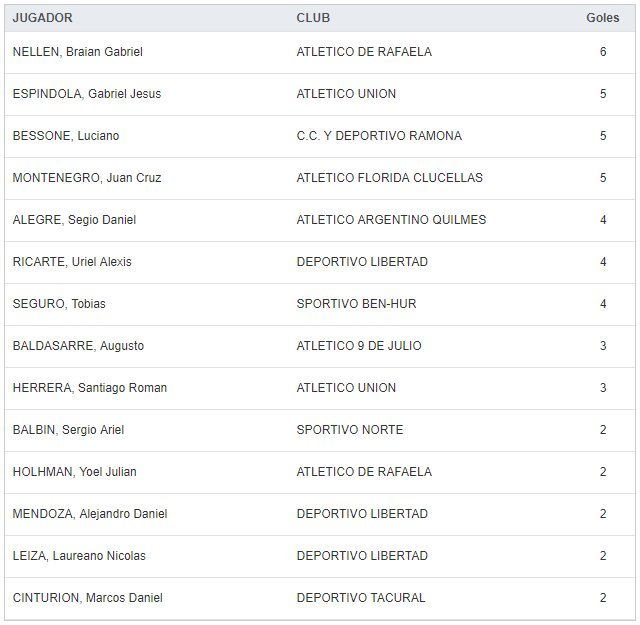Select RICARTE, Uriel Alexis

[x=72, y=262]
